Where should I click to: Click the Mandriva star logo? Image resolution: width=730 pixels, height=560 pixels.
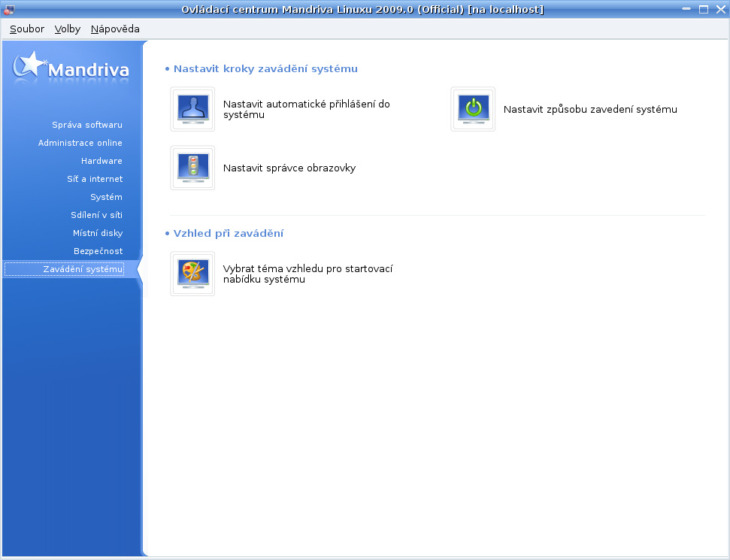(x=71, y=68)
